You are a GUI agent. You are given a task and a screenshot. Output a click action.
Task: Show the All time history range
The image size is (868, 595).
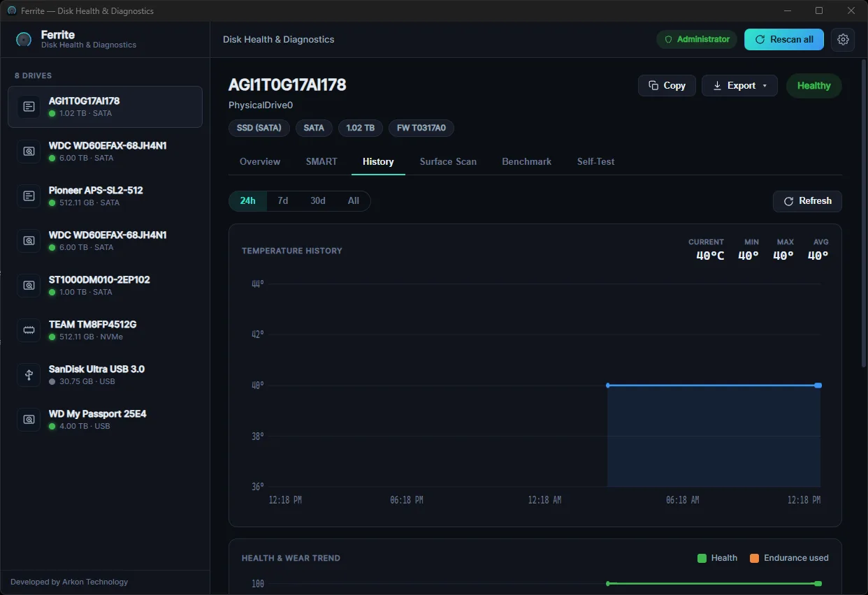pos(354,201)
